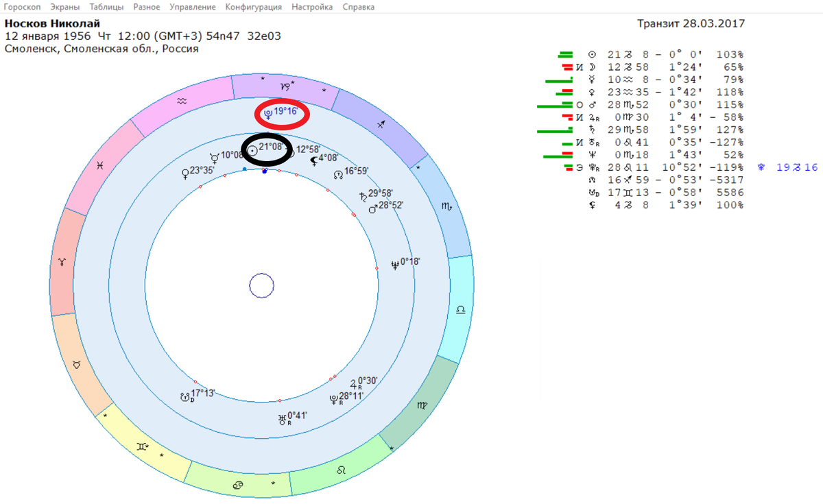Open the Гороскоп menu
This screenshot has height=504, width=823.
point(23,7)
